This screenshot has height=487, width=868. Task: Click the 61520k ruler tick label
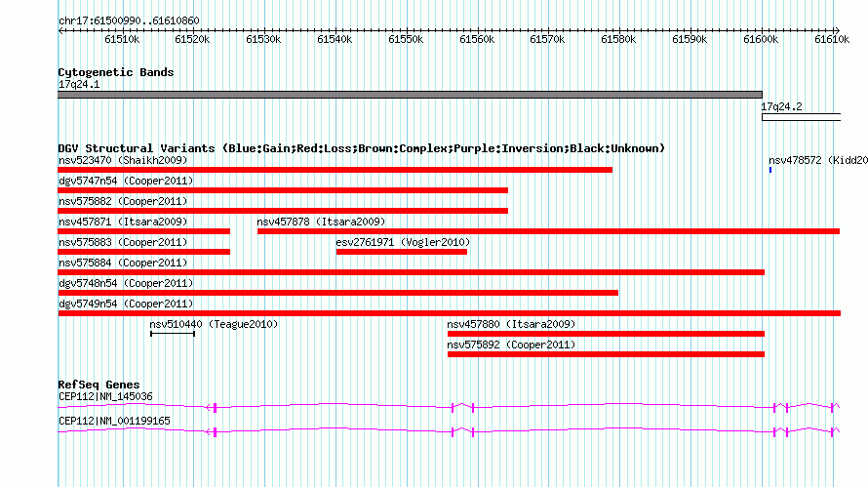[x=192, y=39]
